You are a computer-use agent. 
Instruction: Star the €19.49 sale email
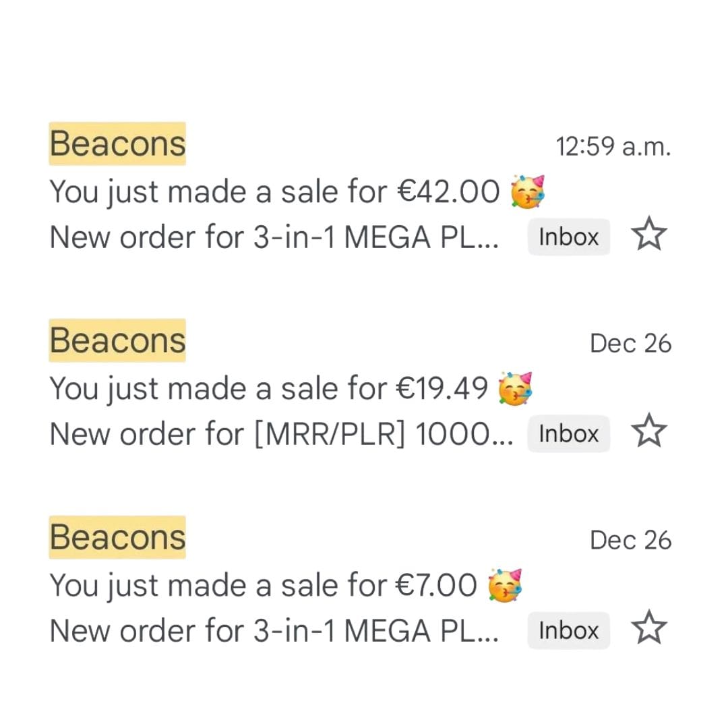point(649,432)
